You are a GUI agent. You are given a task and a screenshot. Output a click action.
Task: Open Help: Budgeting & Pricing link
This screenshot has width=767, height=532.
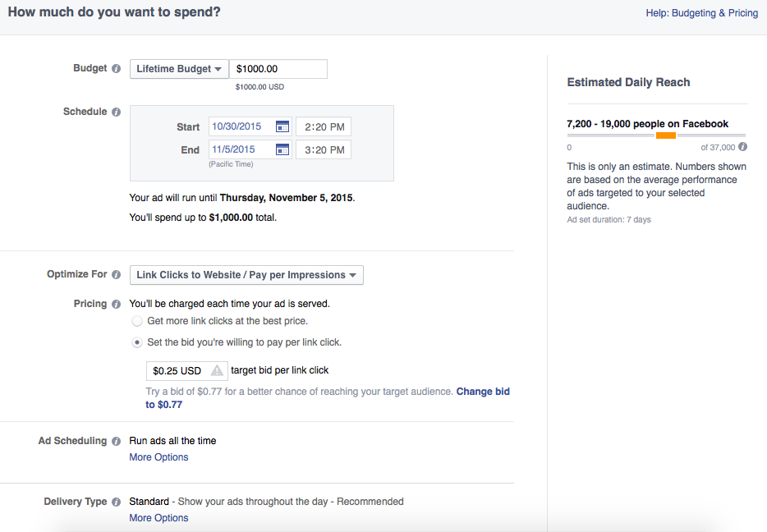pos(702,13)
